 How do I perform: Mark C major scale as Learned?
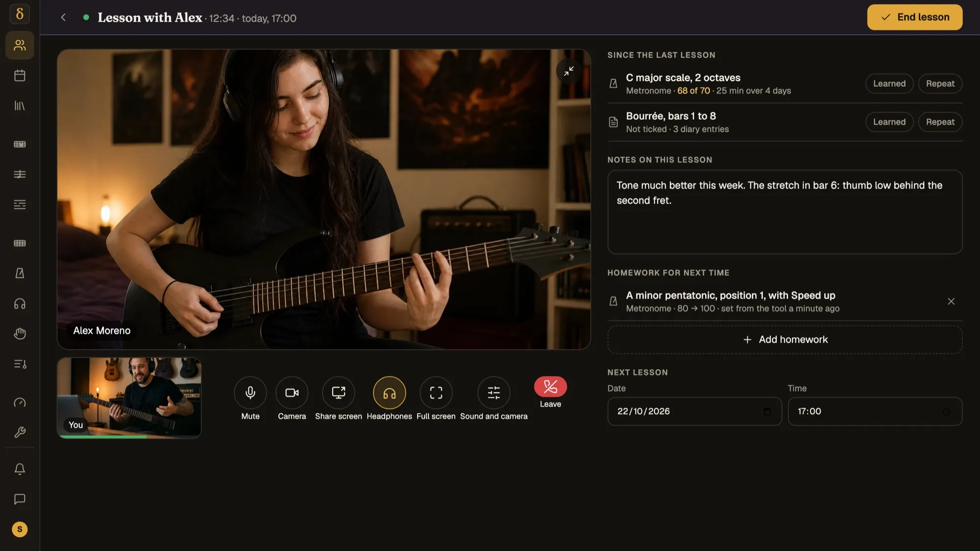tap(889, 84)
